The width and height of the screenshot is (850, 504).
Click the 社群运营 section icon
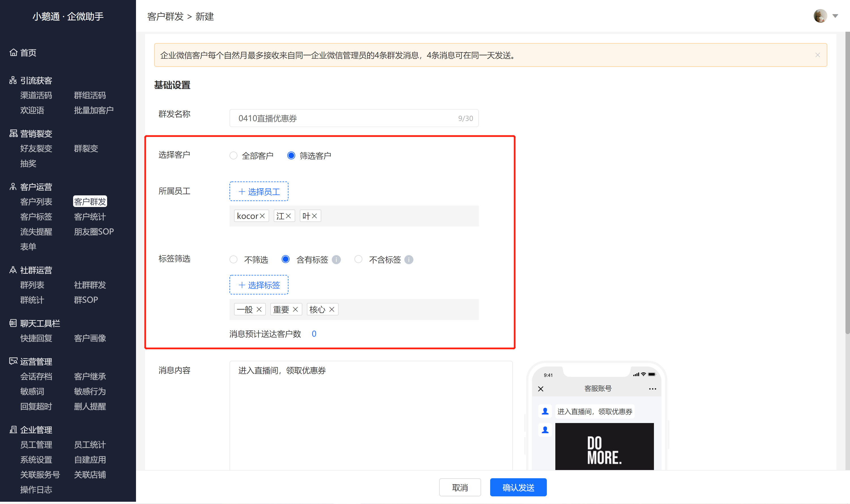13,270
